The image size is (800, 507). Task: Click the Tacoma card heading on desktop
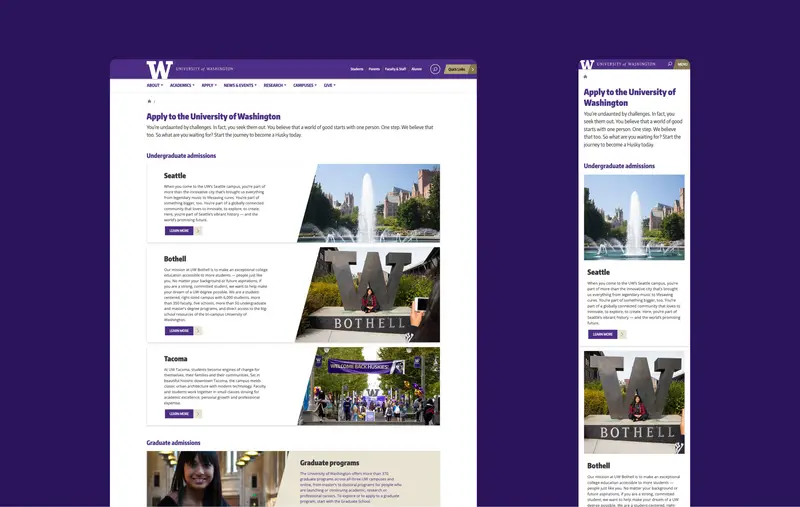pyautogui.click(x=176, y=359)
